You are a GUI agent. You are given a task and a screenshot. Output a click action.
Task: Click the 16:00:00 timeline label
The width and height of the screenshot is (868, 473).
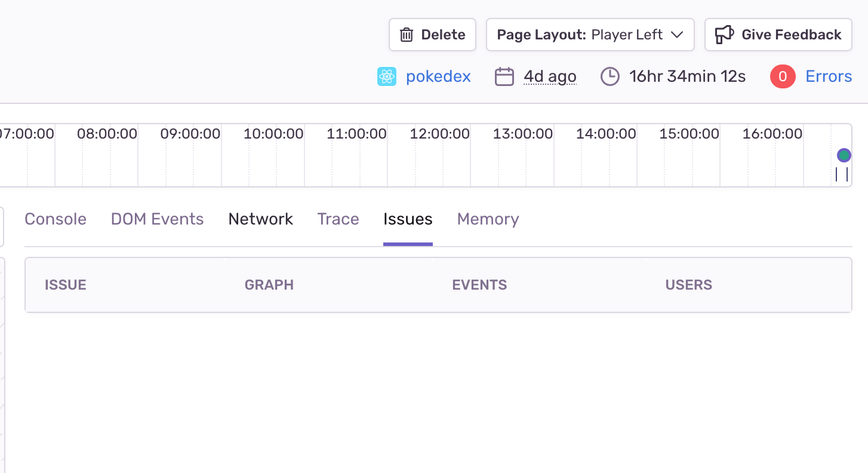coord(772,134)
